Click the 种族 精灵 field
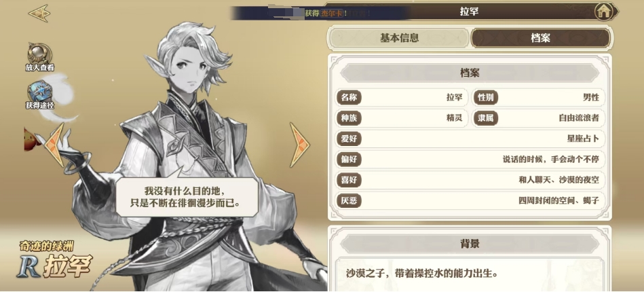644x292 pixels. tap(401, 118)
